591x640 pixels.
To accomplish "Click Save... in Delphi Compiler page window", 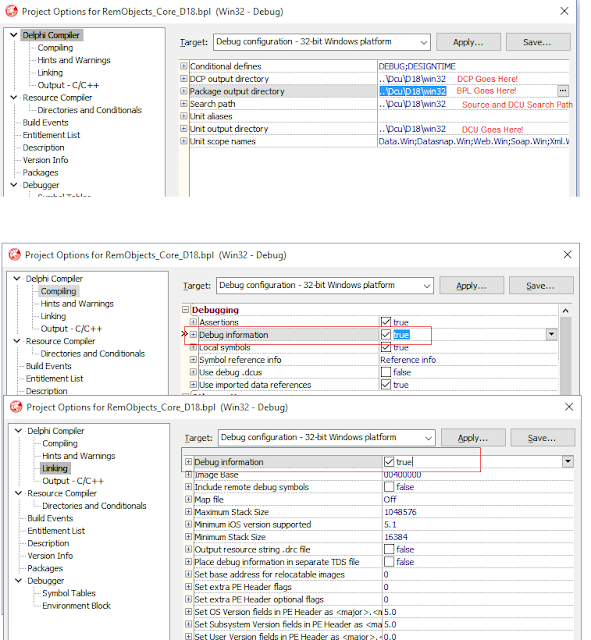I will pos(538,42).
